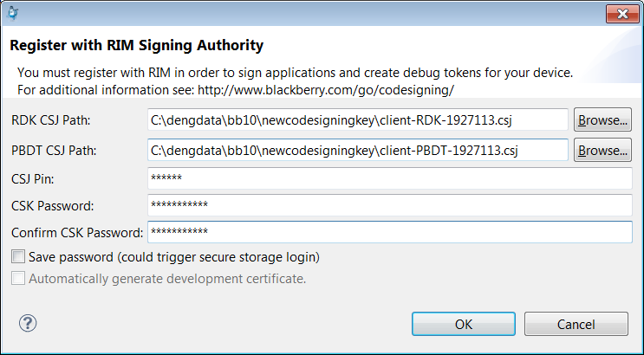Click the "Register with RIM Signing Authority" heading
Image resolution: width=644 pixels, height=355 pixels.
[x=137, y=45]
